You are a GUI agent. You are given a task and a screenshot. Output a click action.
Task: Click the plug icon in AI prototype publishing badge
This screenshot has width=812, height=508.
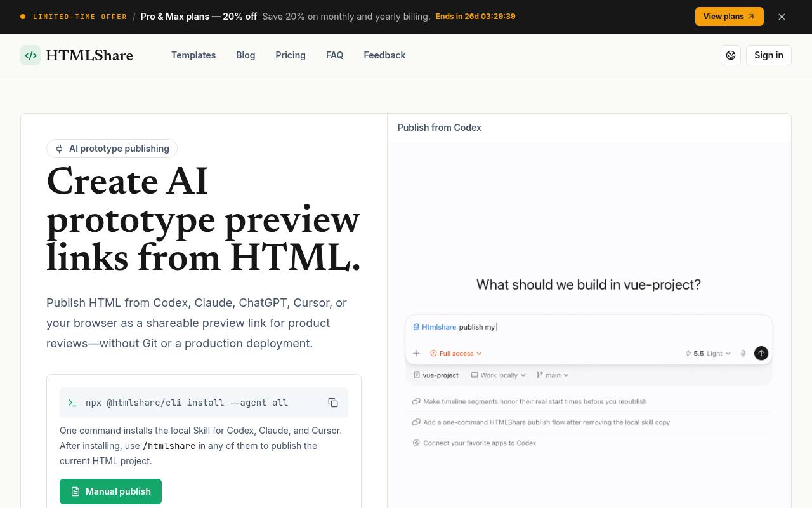(59, 149)
